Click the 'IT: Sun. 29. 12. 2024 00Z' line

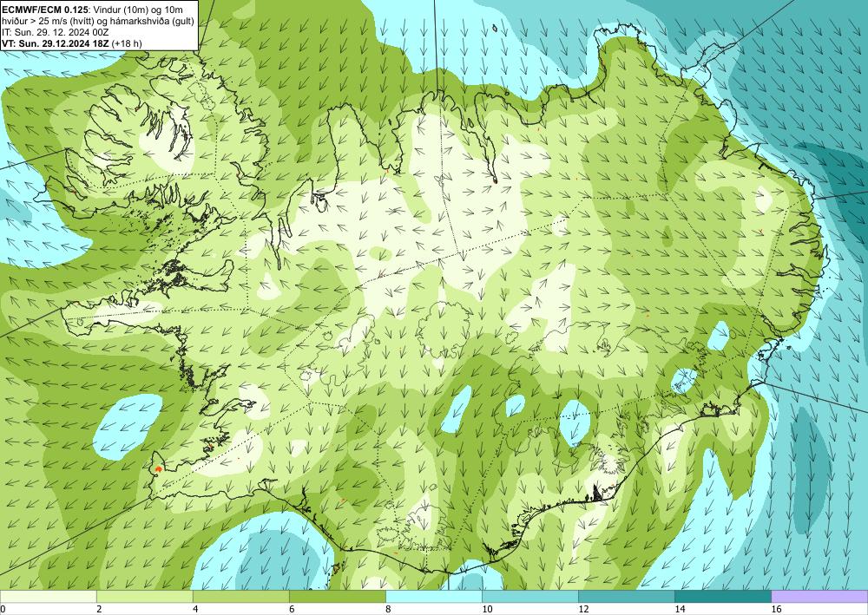(x=54, y=32)
